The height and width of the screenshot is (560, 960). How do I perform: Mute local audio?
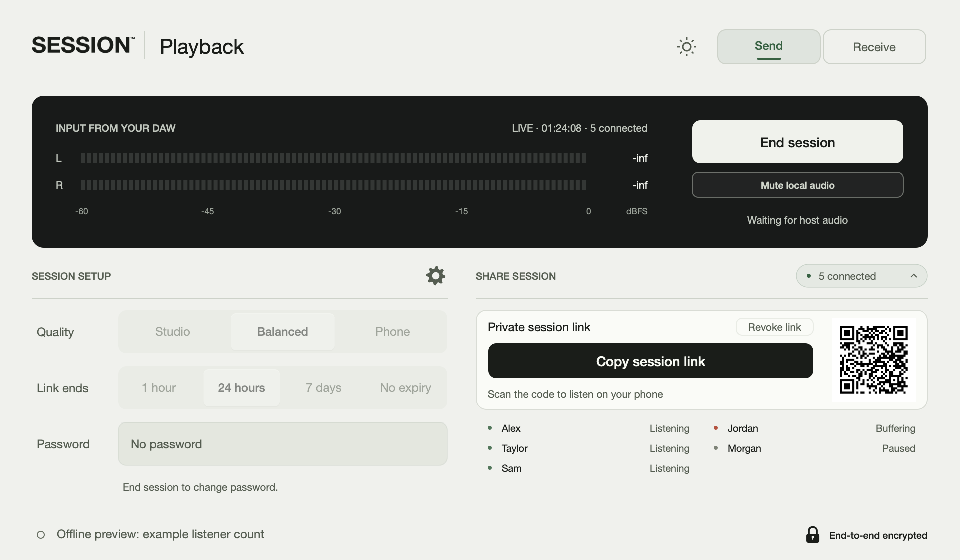tap(798, 185)
